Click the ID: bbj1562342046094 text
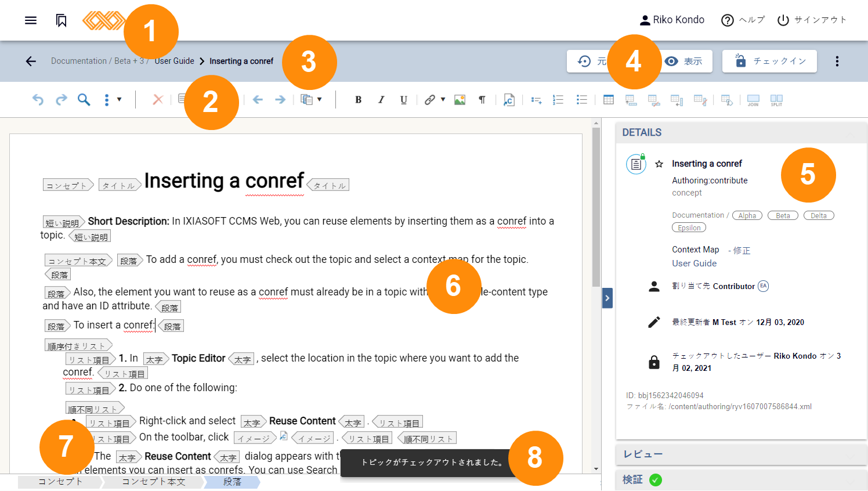This screenshot has width=868, height=491. pyautogui.click(x=664, y=396)
